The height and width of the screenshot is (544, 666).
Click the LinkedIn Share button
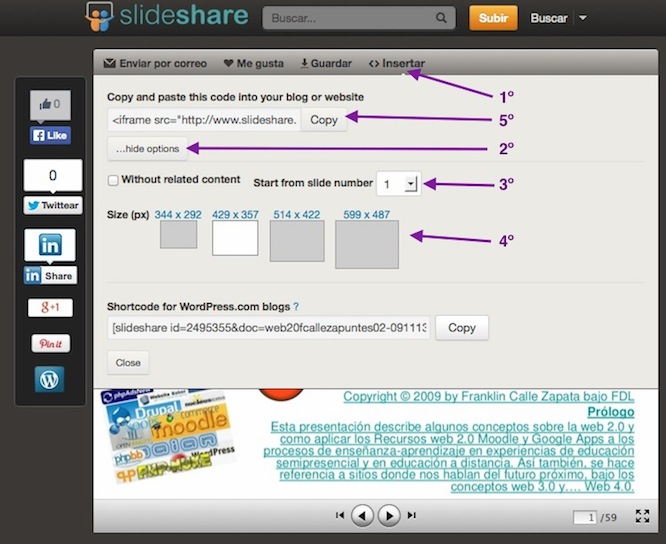pos(50,276)
